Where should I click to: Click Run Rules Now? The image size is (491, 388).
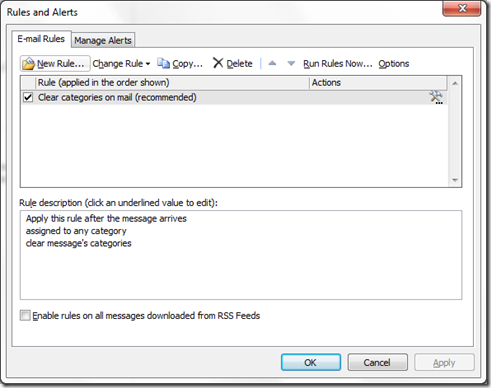pyautogui.click(x=337, y=63)
